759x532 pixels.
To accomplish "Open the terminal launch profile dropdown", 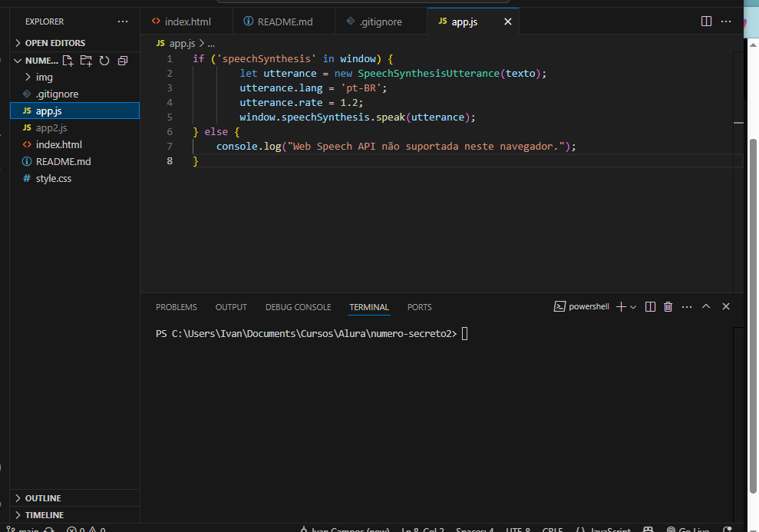I will pyautogui.click(x=633, y=307).
